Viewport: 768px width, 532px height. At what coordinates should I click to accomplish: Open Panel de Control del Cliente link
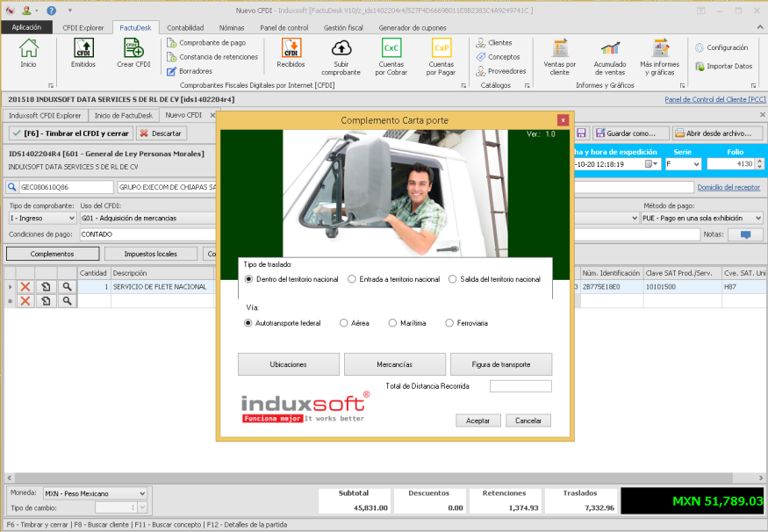714,99
